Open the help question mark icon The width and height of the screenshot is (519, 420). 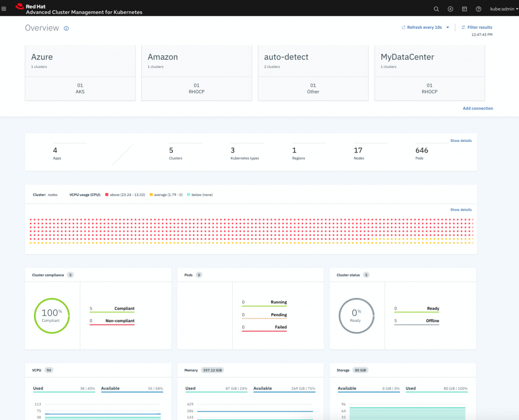pos(478,9)
